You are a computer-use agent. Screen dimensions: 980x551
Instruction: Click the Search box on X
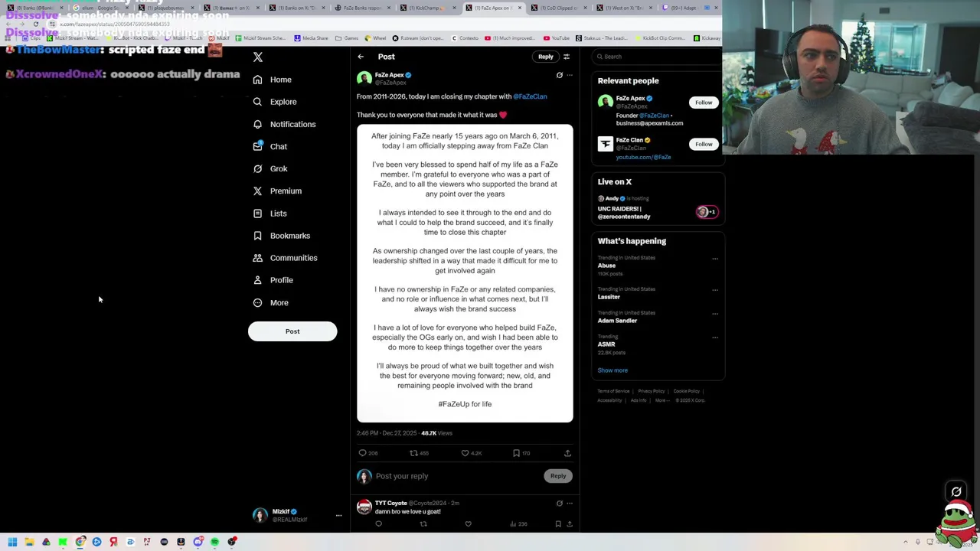(658, 57)
